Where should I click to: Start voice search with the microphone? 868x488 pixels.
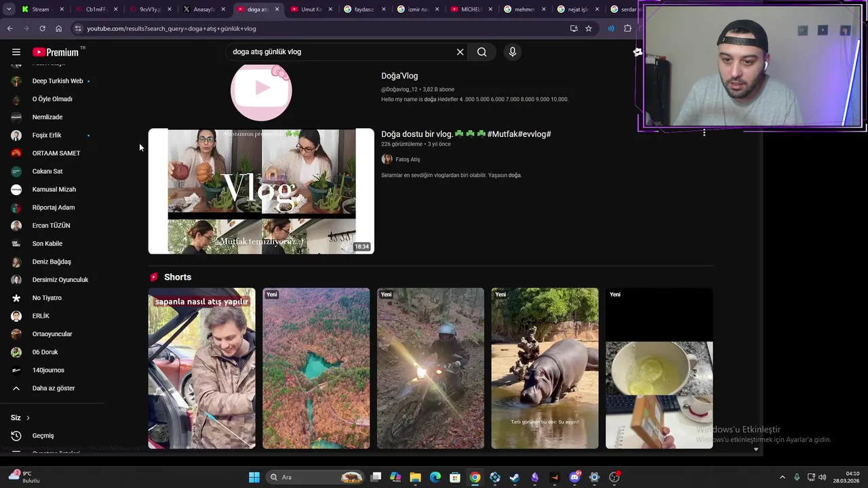513,52
